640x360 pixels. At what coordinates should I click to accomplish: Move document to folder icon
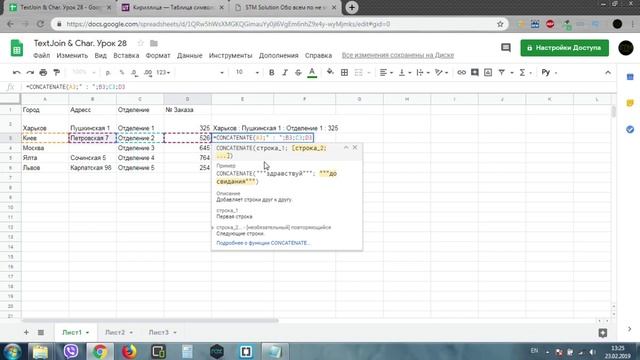pyautogui.click(x=154, y=43)
